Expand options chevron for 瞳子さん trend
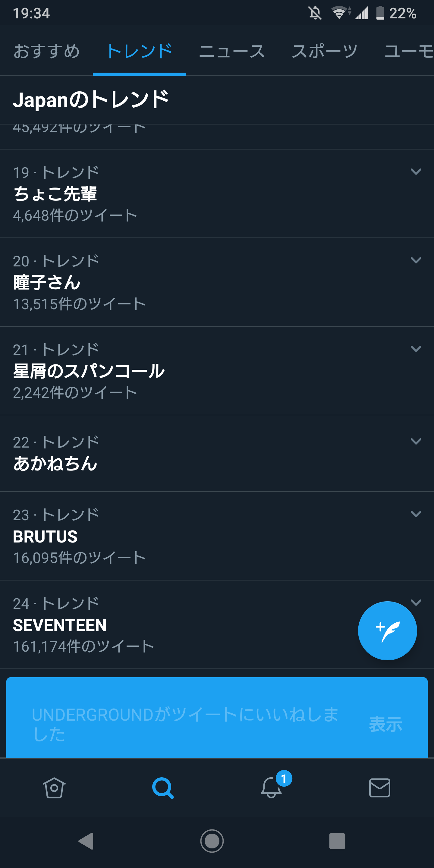Screen dimensions: 434x868 (416, 260)
